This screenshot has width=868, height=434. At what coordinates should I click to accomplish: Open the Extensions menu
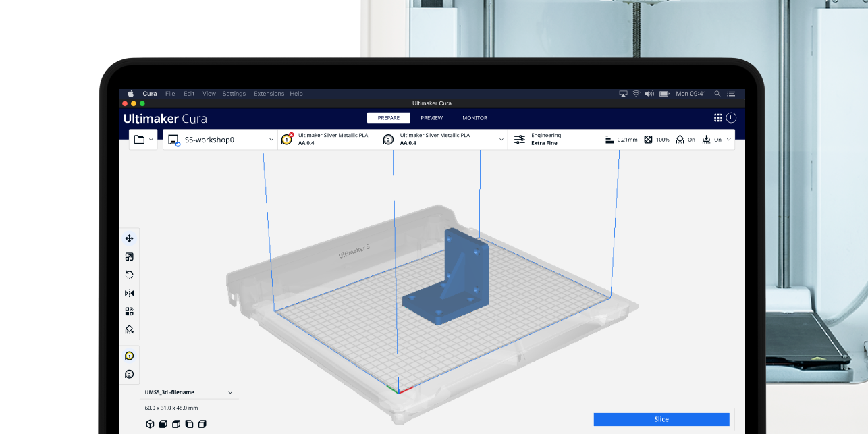point(269,94)
